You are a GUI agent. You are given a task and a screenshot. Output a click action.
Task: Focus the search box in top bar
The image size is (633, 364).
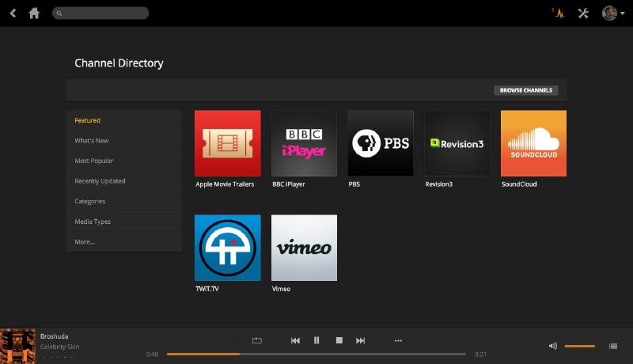click(100, 13)
